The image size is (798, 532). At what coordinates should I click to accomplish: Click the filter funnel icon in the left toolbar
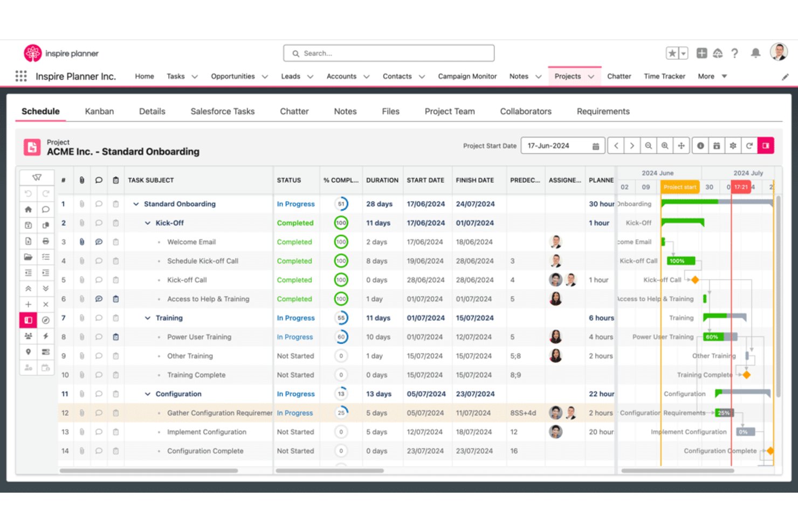pos(37,177)
